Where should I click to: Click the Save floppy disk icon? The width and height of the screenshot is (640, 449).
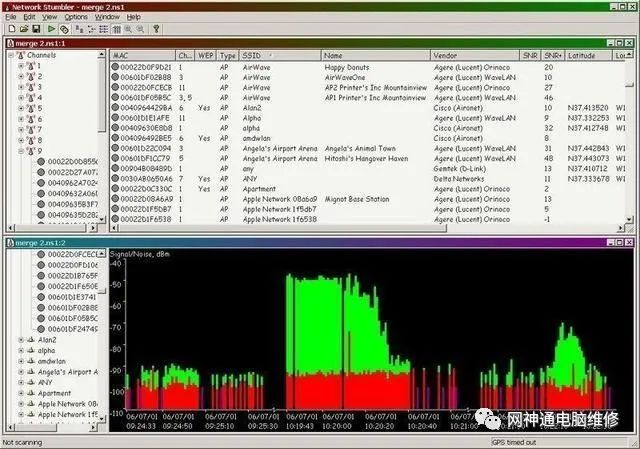(36, 29)
